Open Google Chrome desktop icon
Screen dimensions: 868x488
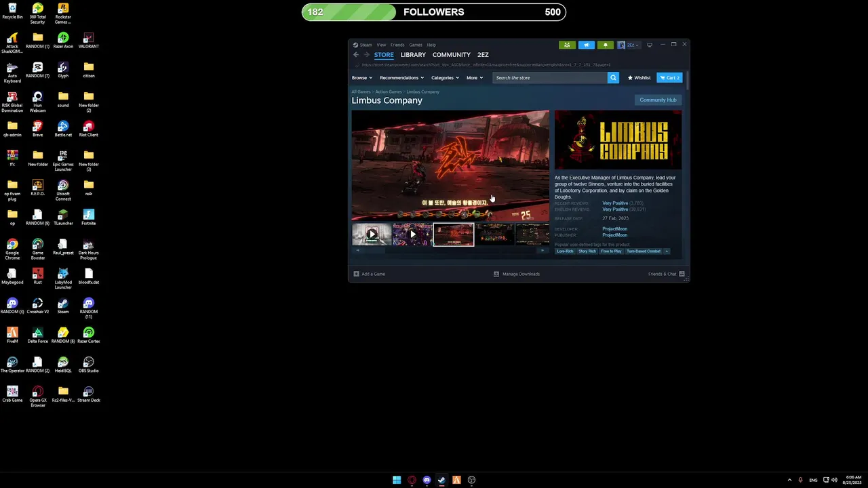pos(12,249)
